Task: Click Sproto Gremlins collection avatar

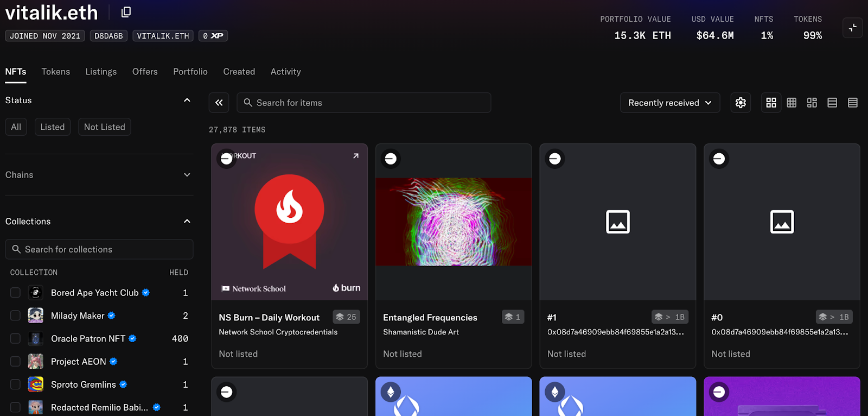Action: (36, 385)
